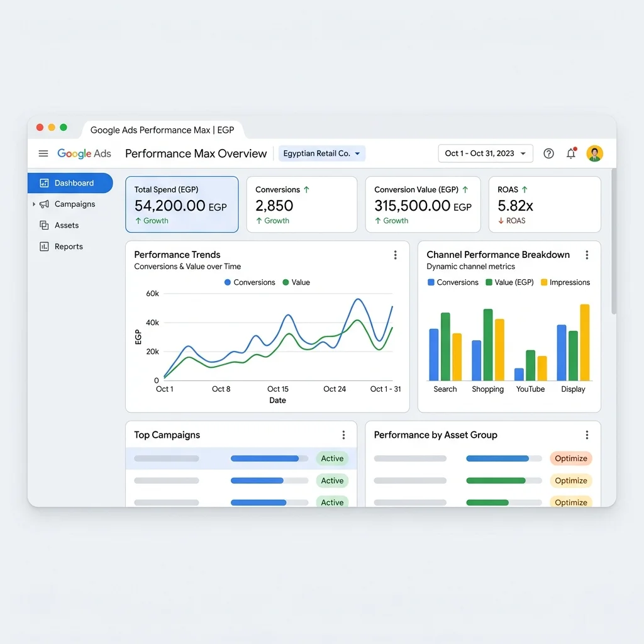The width and height of the screenshot is (644, 644).
Task: Open the hamburger navigation menu
Action: pyautogui.click(x=43, y=153)
